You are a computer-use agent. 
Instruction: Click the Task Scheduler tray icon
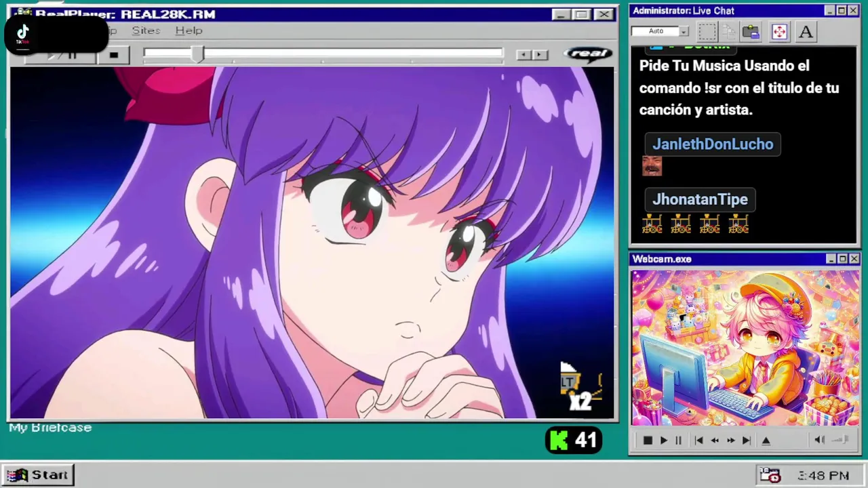pos(770,475)
